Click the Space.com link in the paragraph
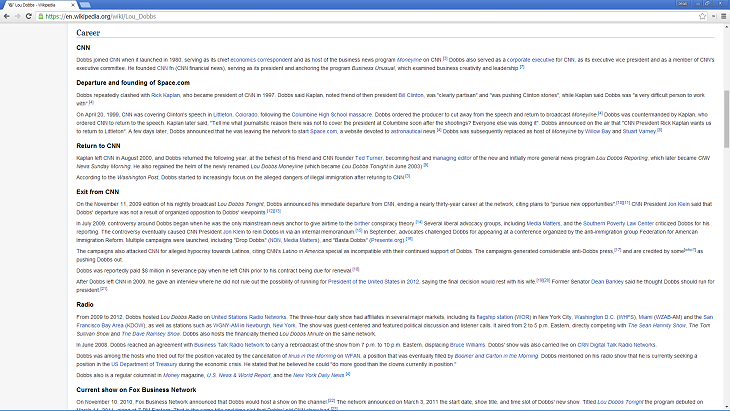 click(x=323, y=132)
